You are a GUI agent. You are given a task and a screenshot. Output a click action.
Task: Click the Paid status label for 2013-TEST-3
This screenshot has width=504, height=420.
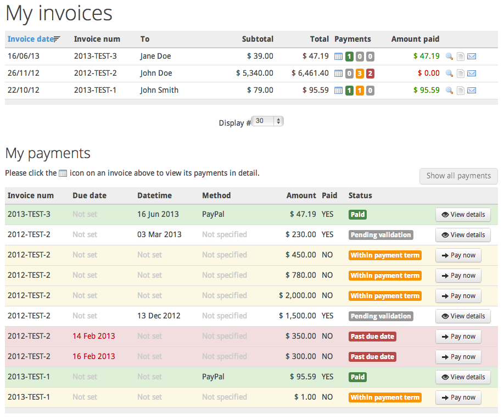[357, 215]
